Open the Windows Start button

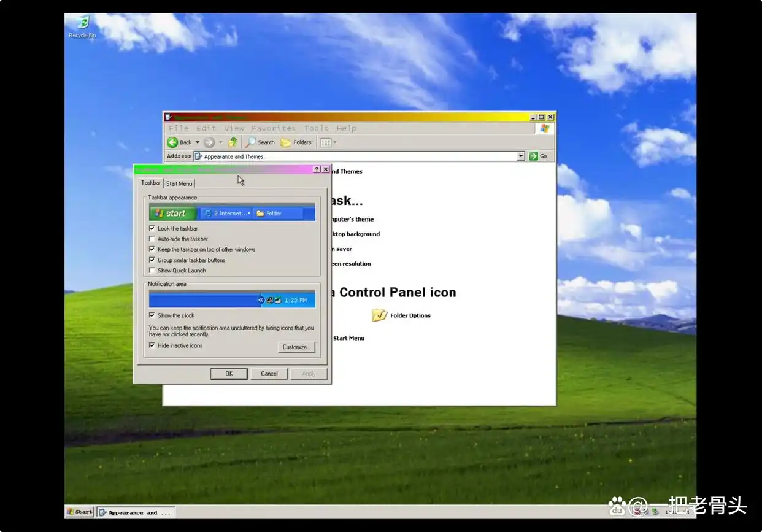[x=80, y=512]
